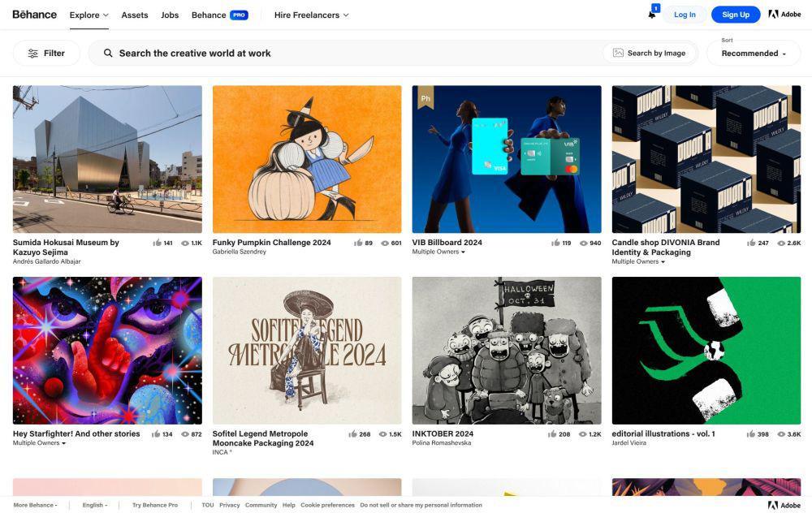
Task: Click the thumbs-up icon for INKTOBER 2024
Action: click(x=552, y=433)
